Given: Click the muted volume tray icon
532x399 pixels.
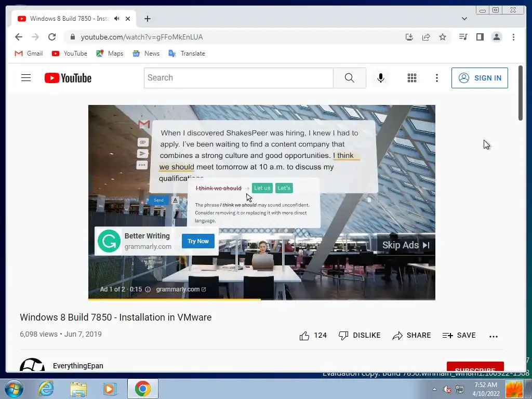Looking at the screenshot, I should pos(447,389).
